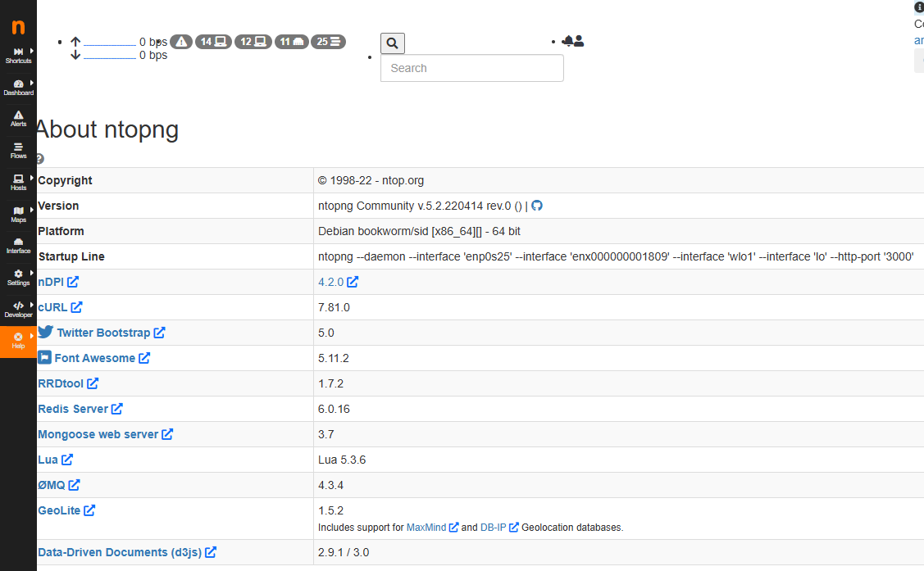Click the alert warning triangle badge
Viewport: 924px width, 571px height.
point(181,42)
